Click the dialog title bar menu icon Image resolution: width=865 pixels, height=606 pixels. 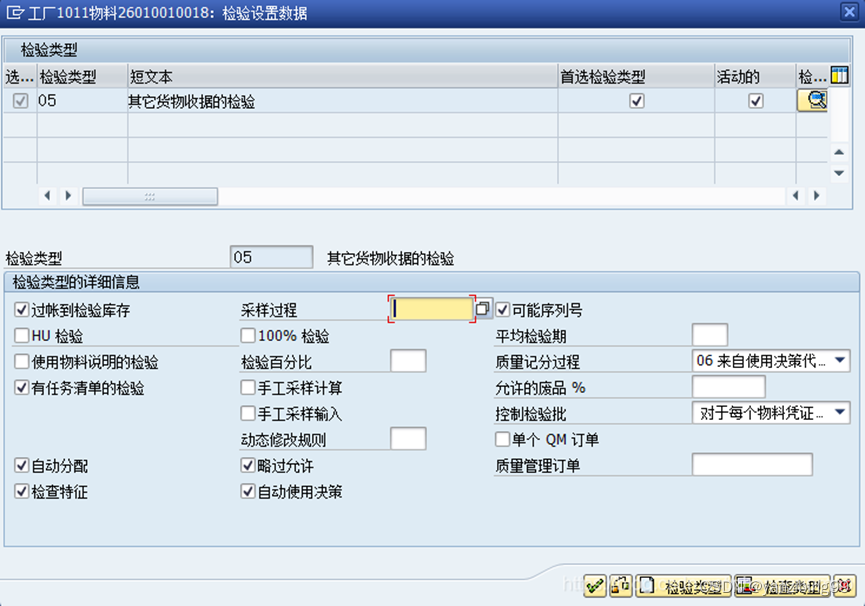tap(14, 12)
